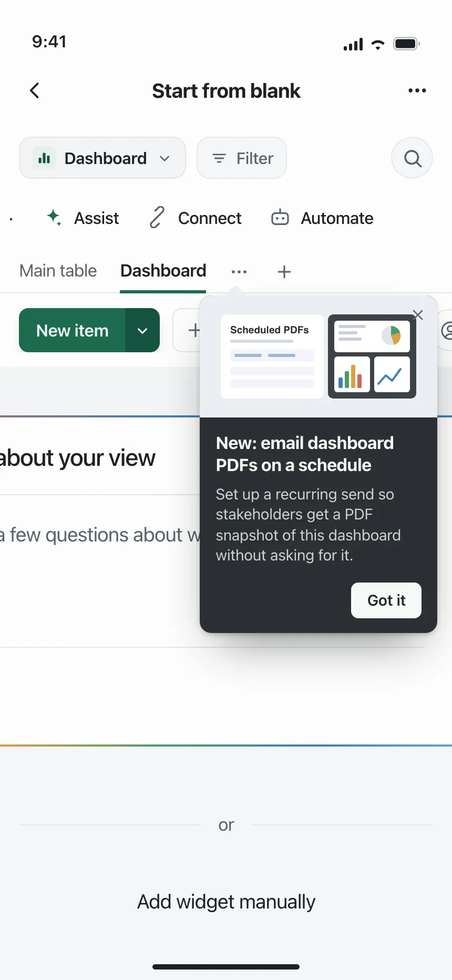Click the person icon beside popup
The width and height of the screenshot is (452, 980).
pyautogui.click(x=447, y=331)
